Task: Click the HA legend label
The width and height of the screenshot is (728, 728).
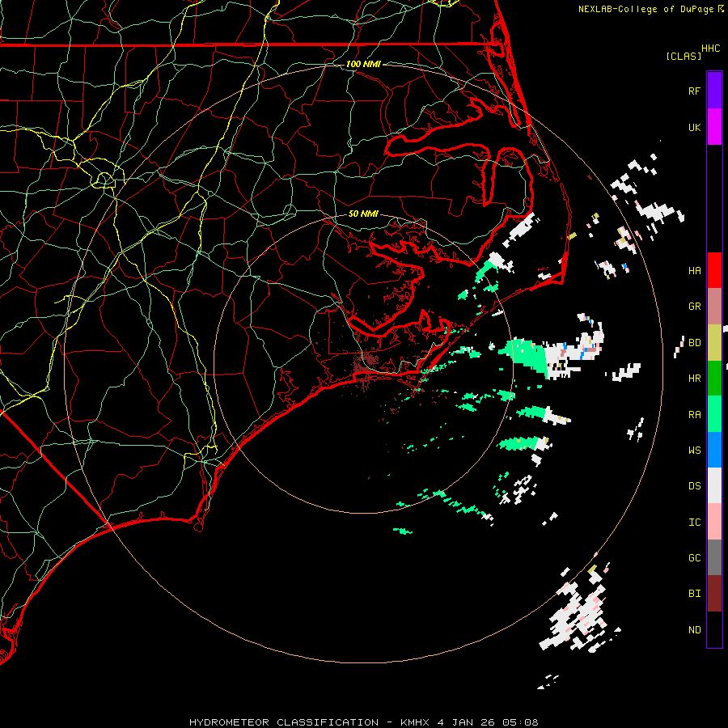Action: tap(694, 271)
